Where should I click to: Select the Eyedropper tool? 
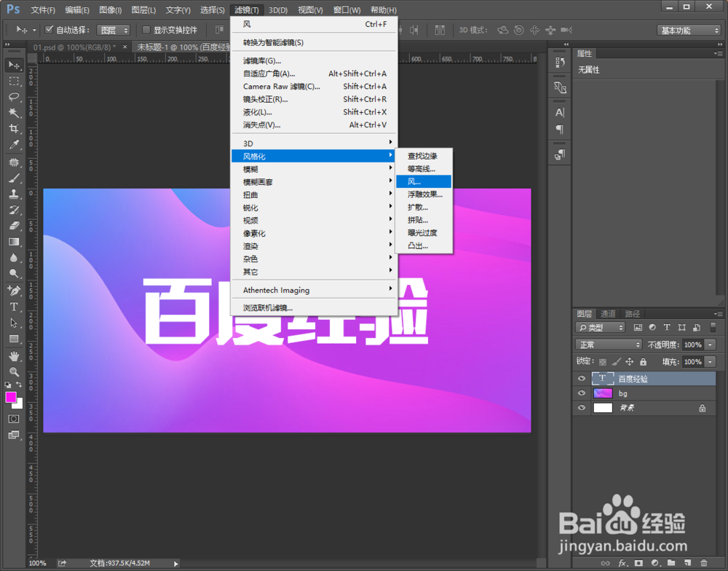[14, 144]
